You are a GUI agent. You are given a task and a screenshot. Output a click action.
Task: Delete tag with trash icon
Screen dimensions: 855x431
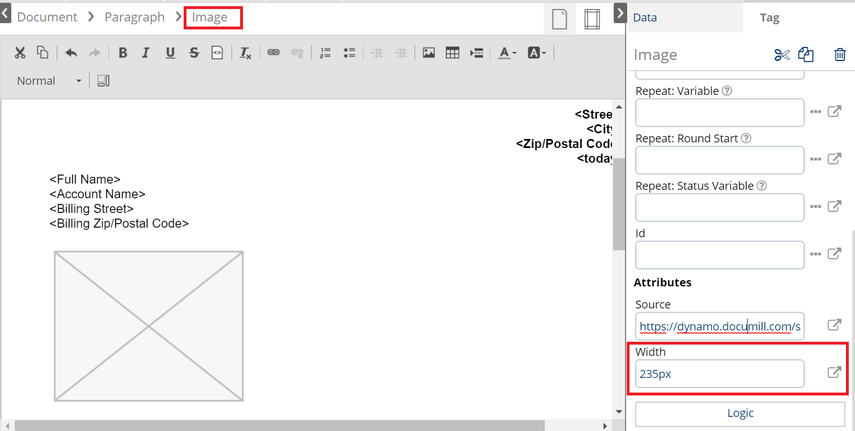tap(840, 55)
